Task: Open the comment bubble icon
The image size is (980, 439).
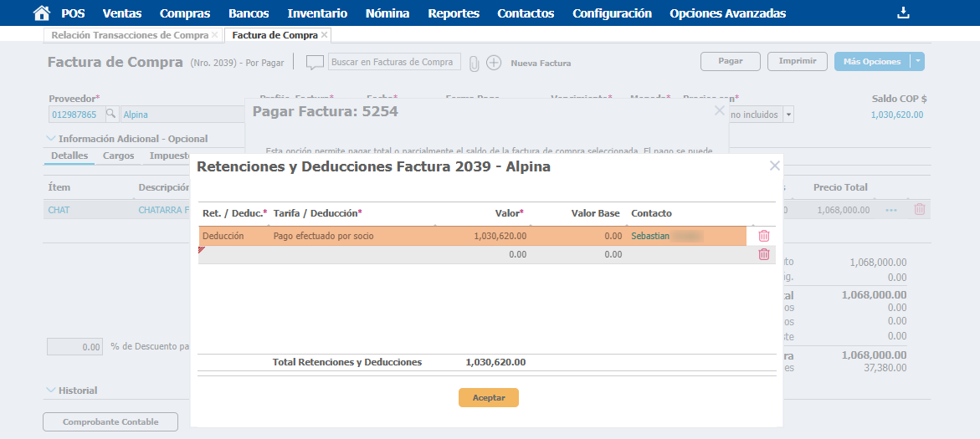Action: tap(315, 63)
